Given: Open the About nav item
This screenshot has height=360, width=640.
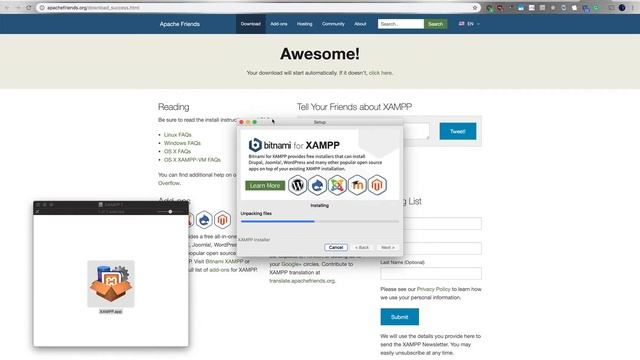Looking at the screenshot, I should pos(360,24).
